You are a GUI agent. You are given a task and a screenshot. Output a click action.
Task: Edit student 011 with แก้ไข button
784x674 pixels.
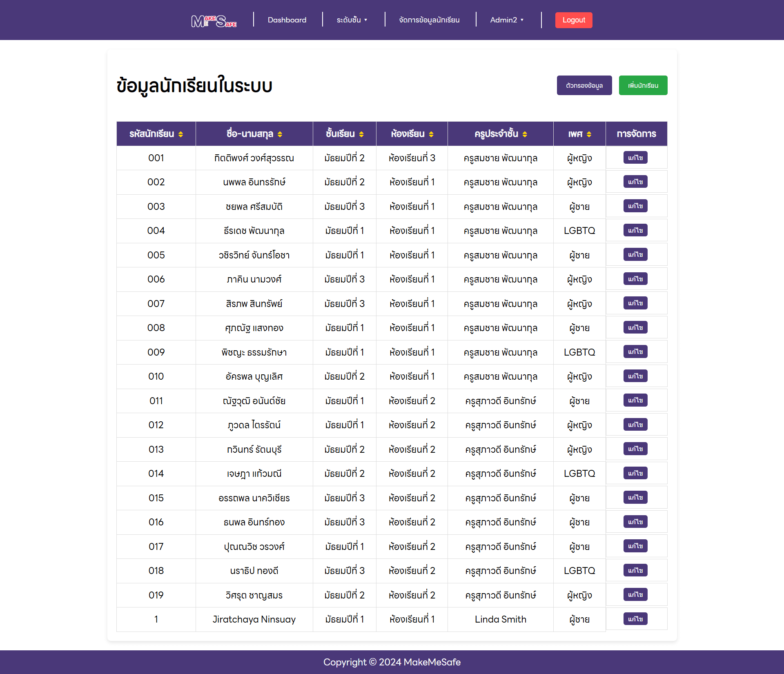635,400
